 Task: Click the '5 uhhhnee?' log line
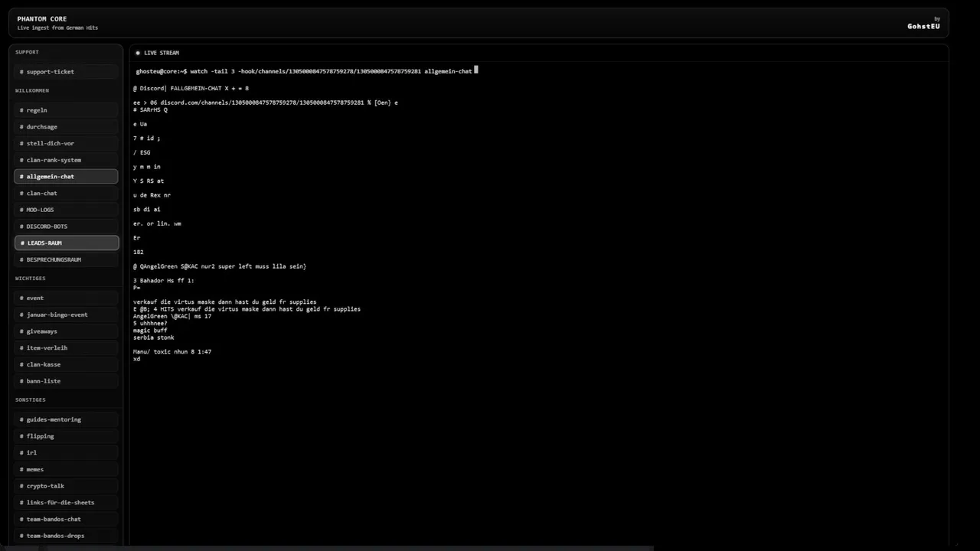(x=150, y=324)
